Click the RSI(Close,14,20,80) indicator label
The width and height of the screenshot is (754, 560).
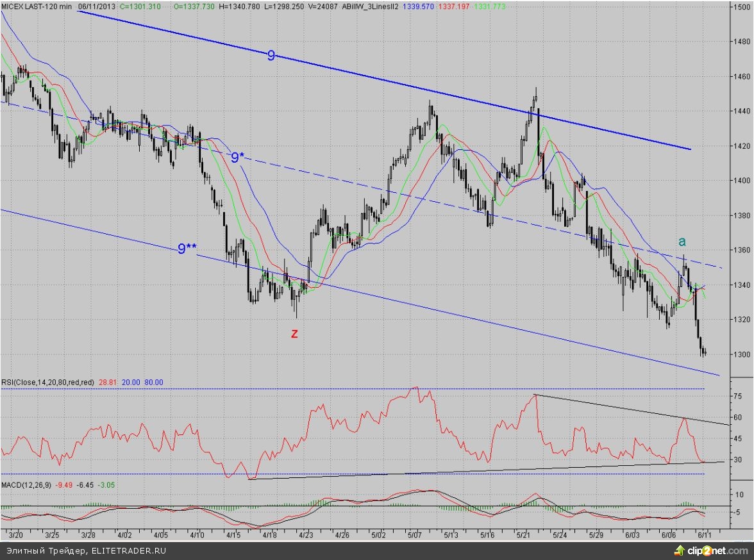pyautogui.click(x=48, y=382)
